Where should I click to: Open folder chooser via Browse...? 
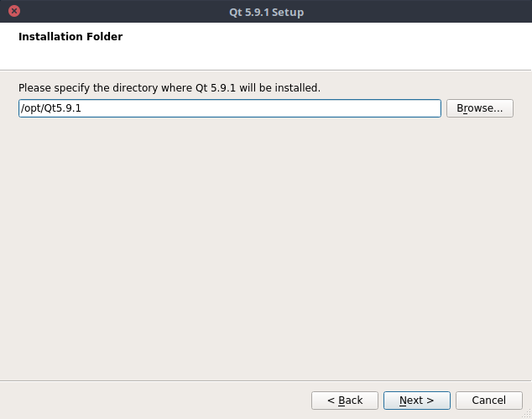click(480, 108)
